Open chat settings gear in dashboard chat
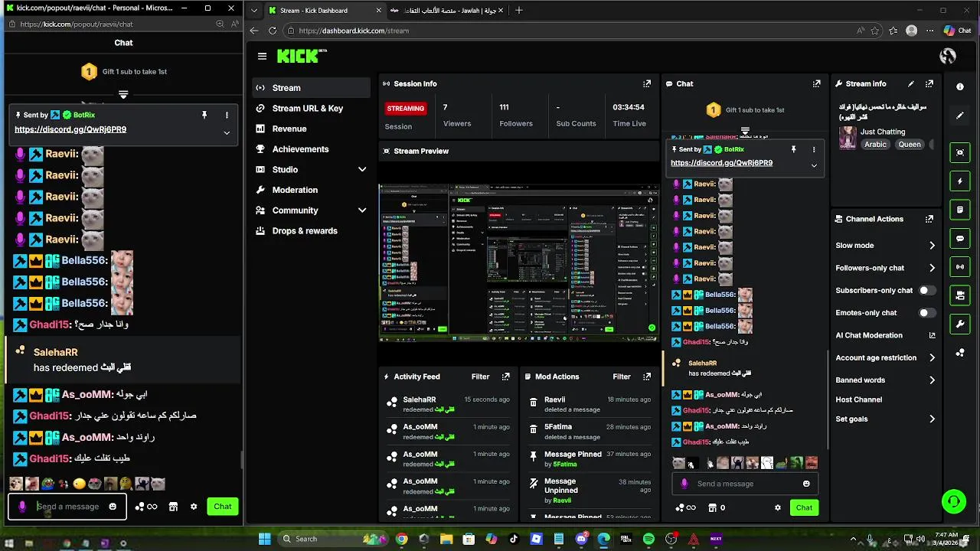 pyautogui.click(x=778, y=507)
